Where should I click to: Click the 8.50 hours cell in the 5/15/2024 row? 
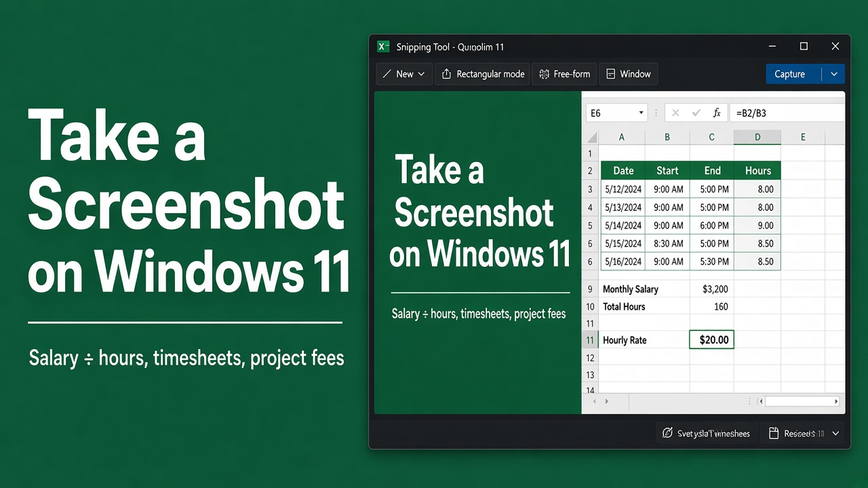(757, 243)
